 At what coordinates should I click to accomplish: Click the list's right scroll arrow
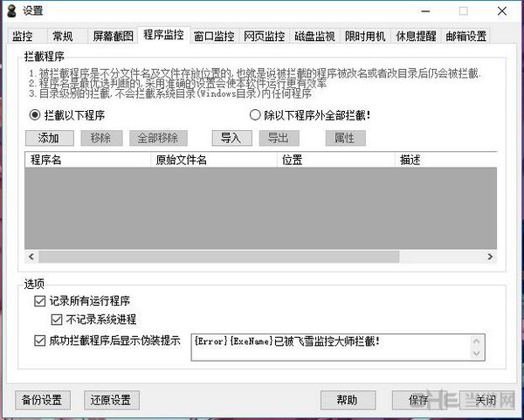[490, 257]
